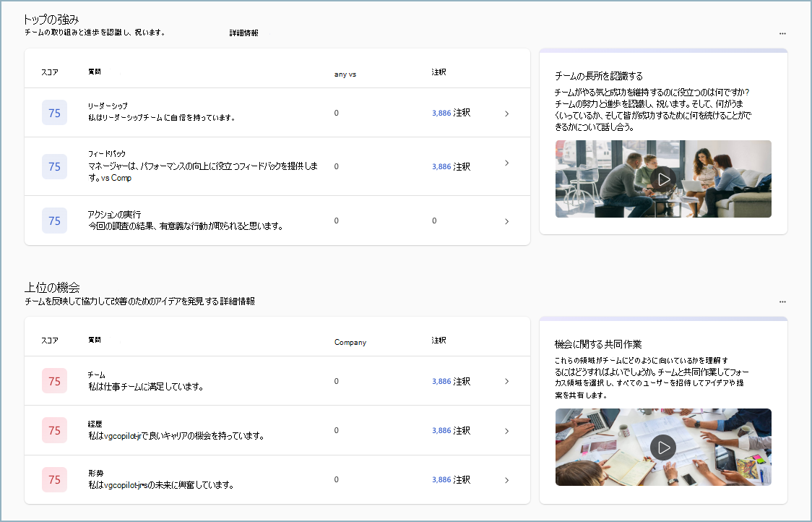Click the play icon on 機会に関する共同作業 video
The width and height of the screenshot is (812, 522).
pos(663,447)
